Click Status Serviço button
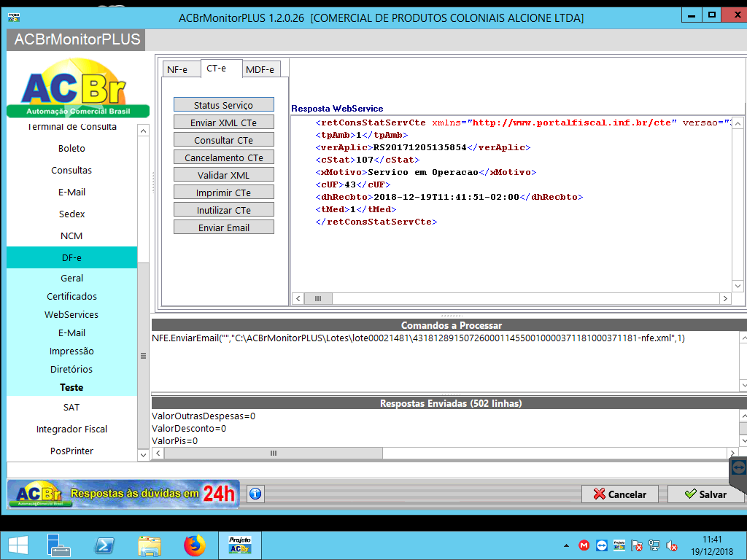 (x=224, y=105)
